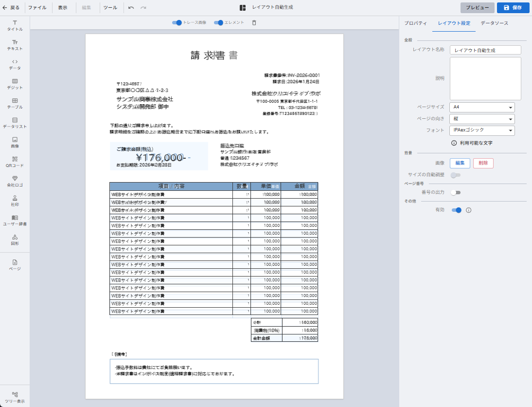Select the テーブル tool in sidebar
This screenshot has width=532, height=407.
15,103
